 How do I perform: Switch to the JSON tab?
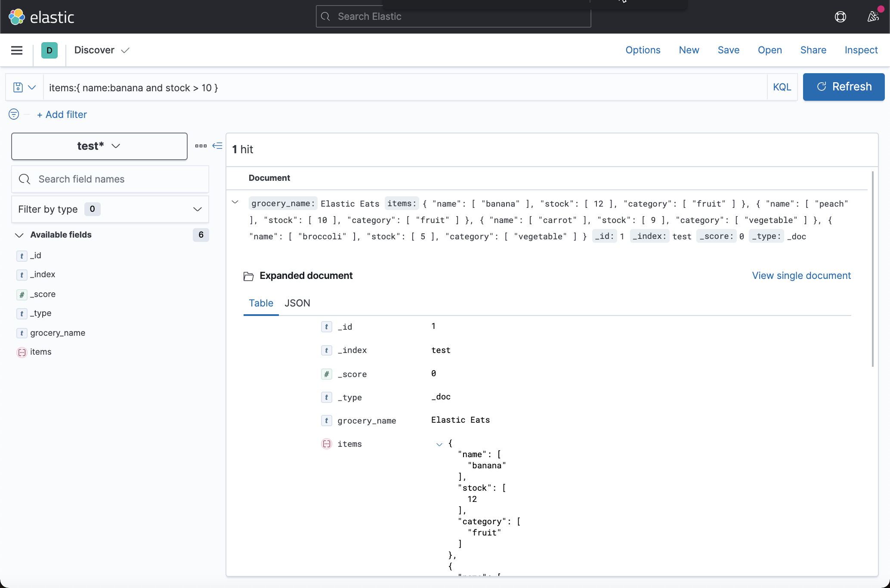297,303
